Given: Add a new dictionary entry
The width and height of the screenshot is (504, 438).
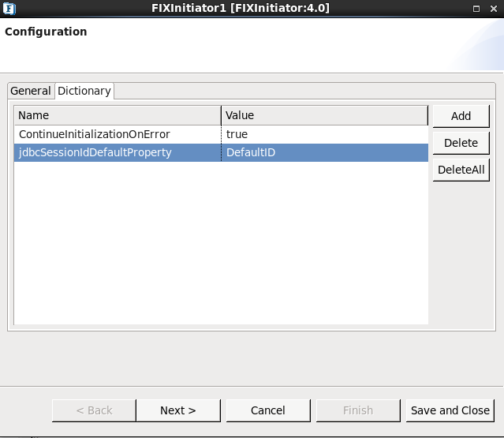Looking at the screenshot, I should 461,116.
